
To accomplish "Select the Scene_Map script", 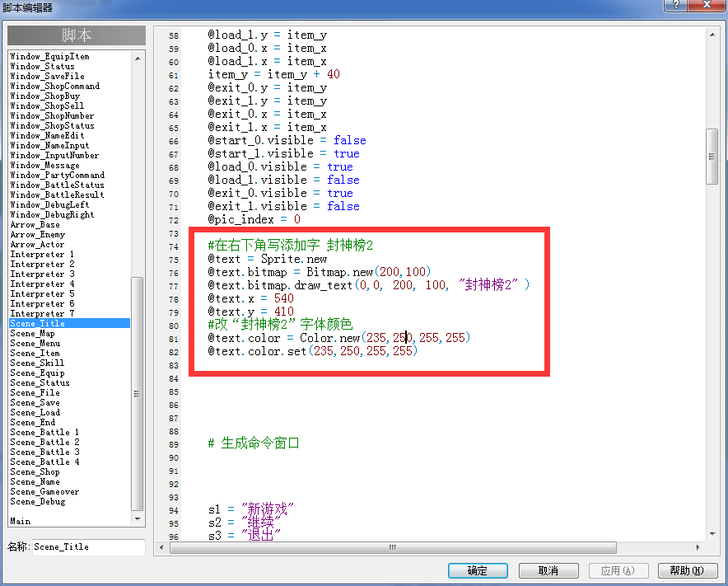I will pos(70,333).
